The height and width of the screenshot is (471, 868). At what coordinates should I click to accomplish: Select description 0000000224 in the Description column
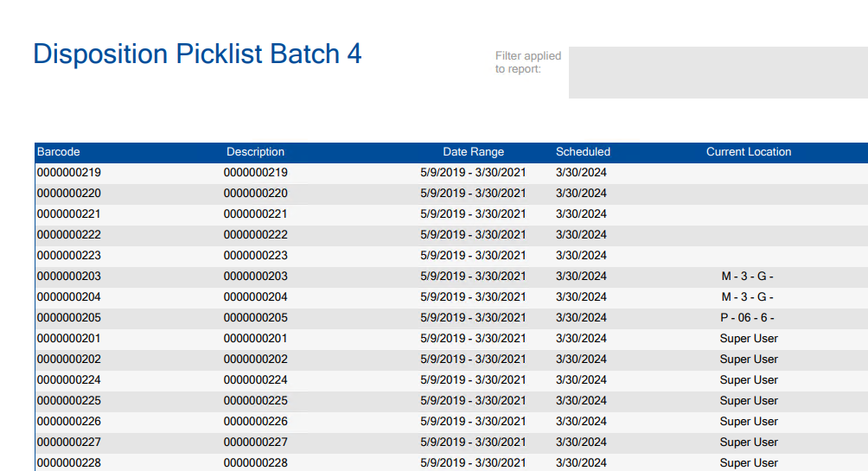[255, 380]
